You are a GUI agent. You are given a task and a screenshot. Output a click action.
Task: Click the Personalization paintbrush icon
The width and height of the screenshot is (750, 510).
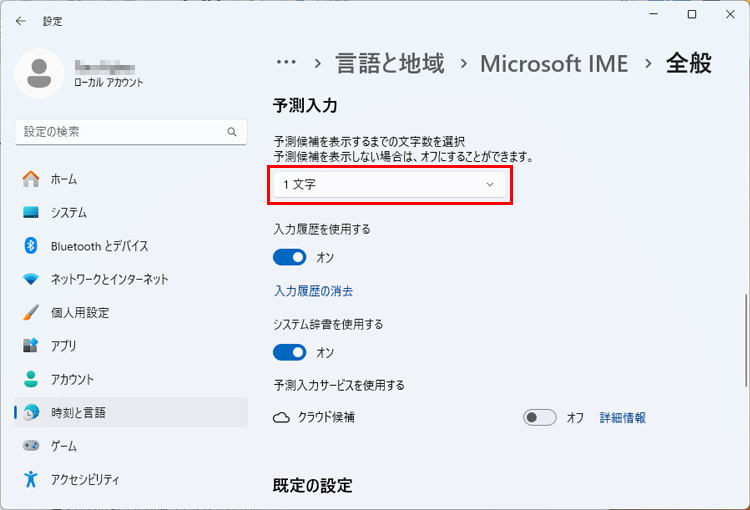[x=31, y=312]
